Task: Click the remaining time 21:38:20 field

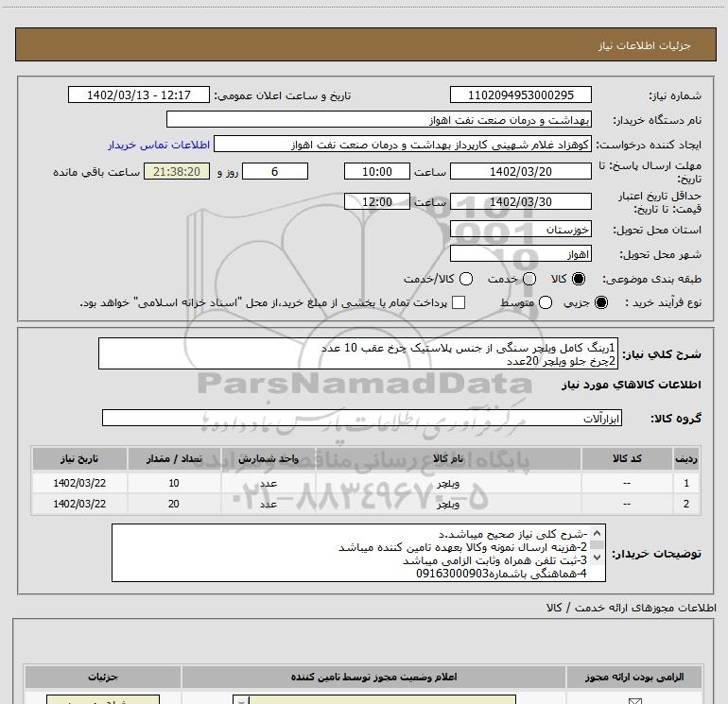Action: (177, 172)
